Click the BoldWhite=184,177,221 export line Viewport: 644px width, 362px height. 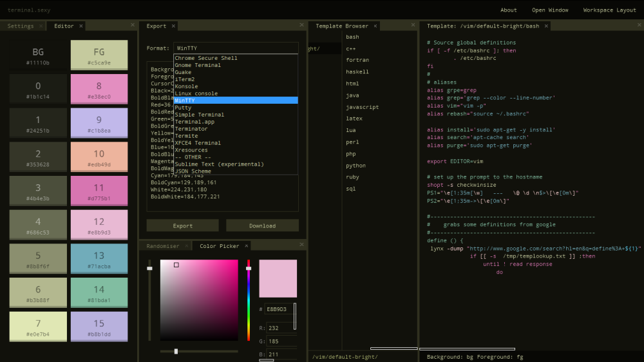coord(185,196)
